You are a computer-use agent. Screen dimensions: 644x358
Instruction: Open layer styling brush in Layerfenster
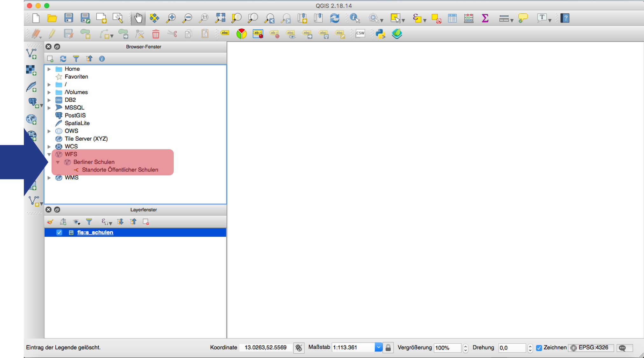[x=50, y=222]
